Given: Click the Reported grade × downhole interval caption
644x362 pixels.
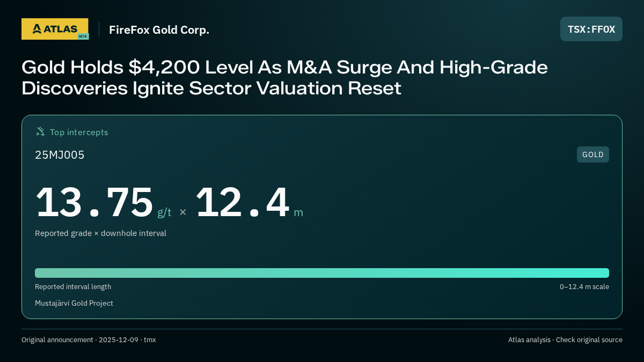Looking at the screenshot, I should [x=100, y=233].
